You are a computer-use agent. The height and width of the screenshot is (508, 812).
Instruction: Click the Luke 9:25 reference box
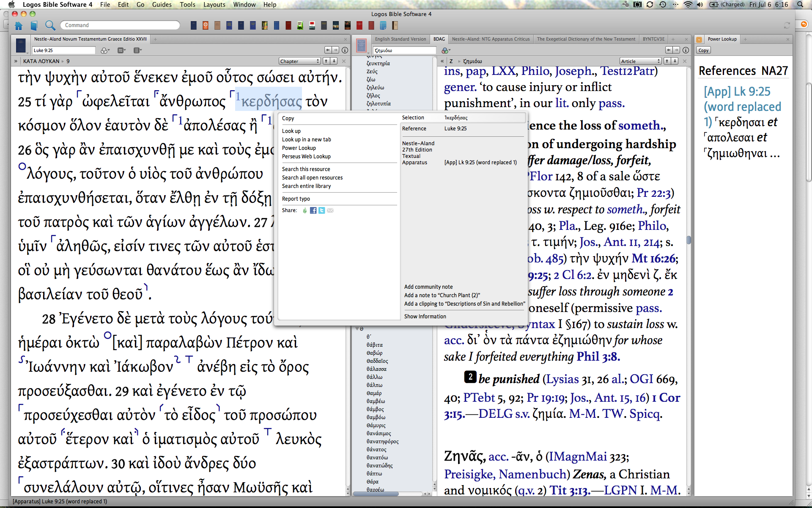(63, 50)
